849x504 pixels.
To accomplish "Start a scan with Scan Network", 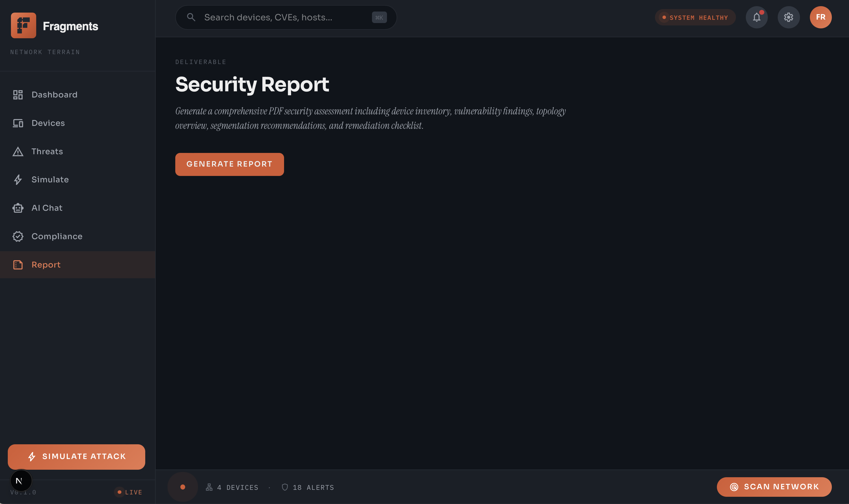I will (x=774, y=487).
